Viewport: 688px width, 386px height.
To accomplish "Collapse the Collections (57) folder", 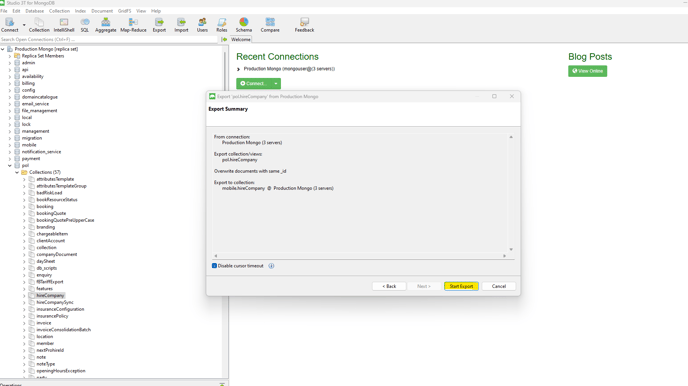I will click(x=17, y=172).
